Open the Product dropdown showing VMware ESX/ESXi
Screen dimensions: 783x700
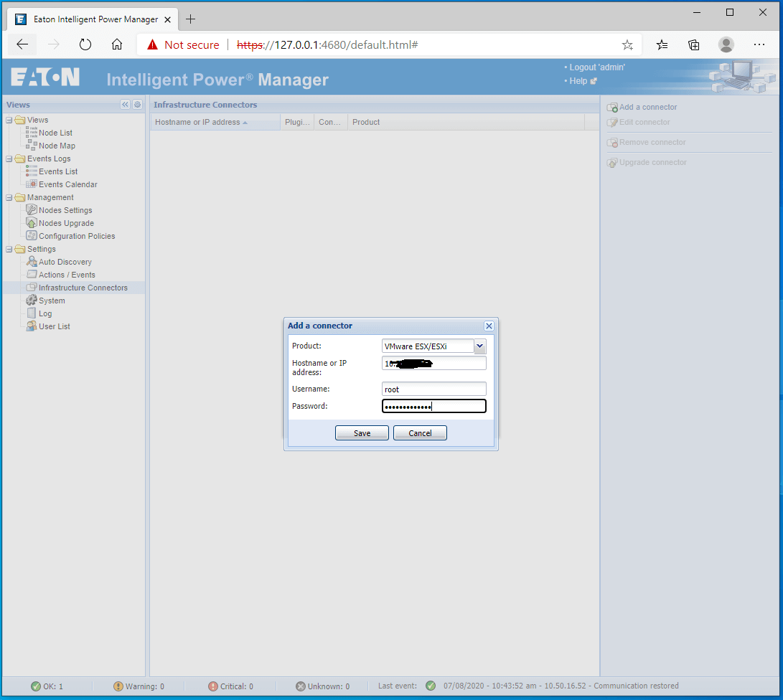coord(479,346)
